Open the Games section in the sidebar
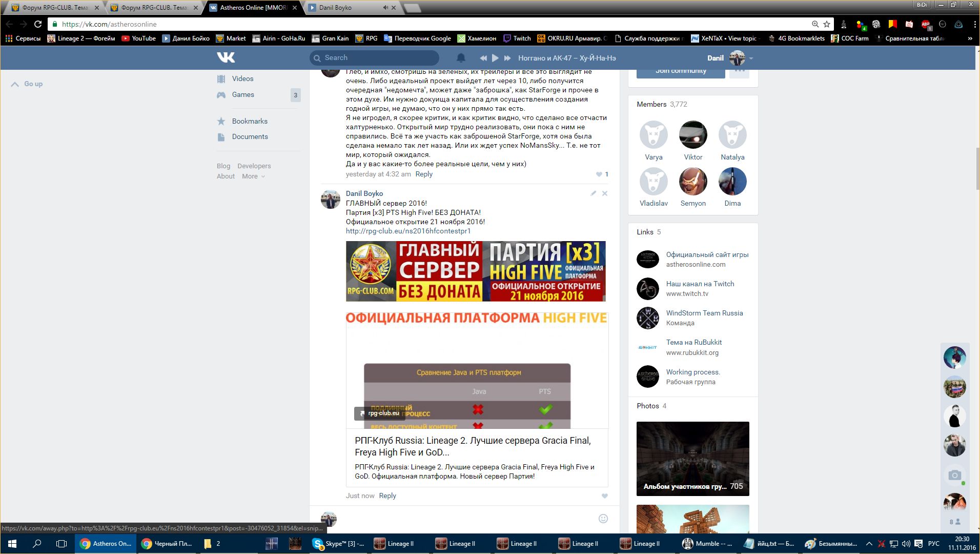The width and height of the screenshot is (980, 554). tap(243, 94)
